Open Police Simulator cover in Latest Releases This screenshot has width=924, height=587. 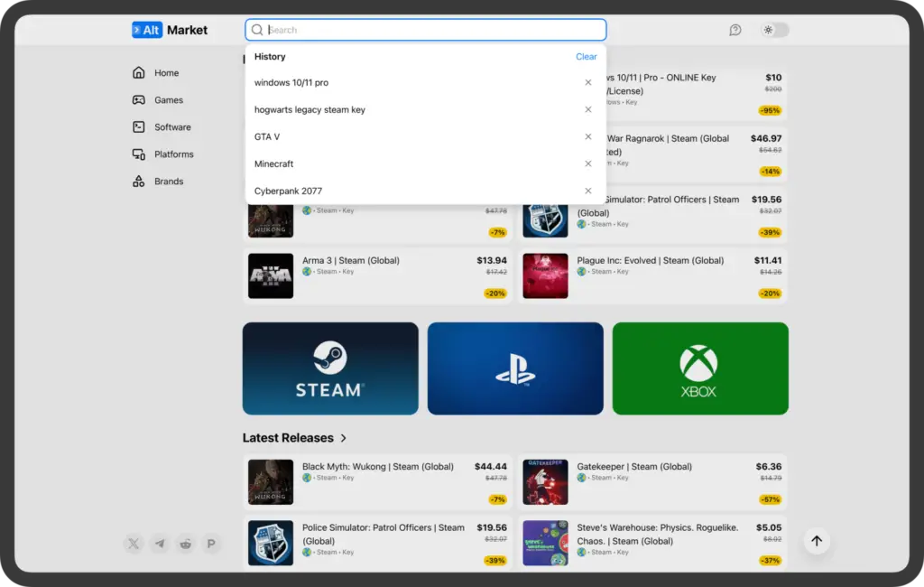pos(271,543)
